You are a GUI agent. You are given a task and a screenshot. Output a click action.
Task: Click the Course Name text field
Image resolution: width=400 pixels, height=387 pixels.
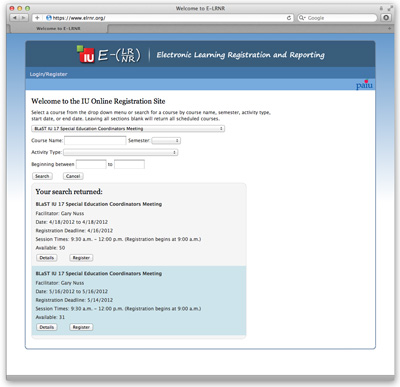(95, 141)
